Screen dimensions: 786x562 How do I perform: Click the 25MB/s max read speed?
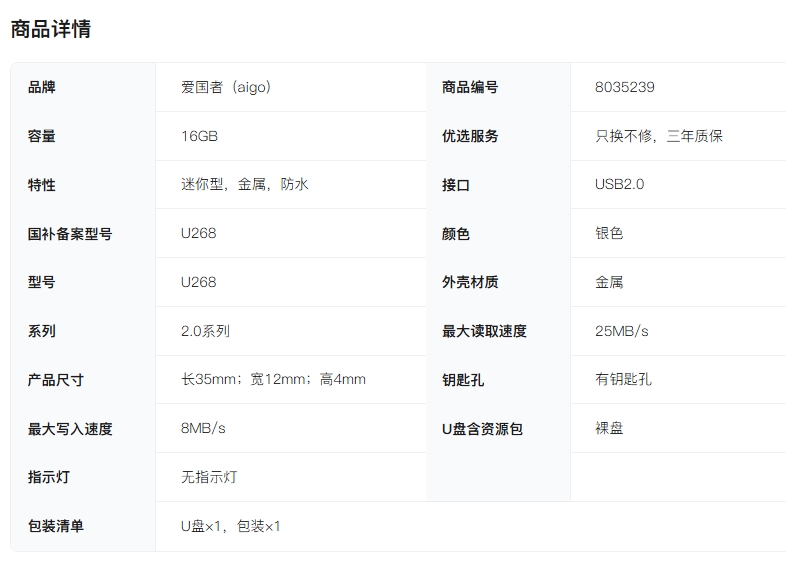pos(621,331)
